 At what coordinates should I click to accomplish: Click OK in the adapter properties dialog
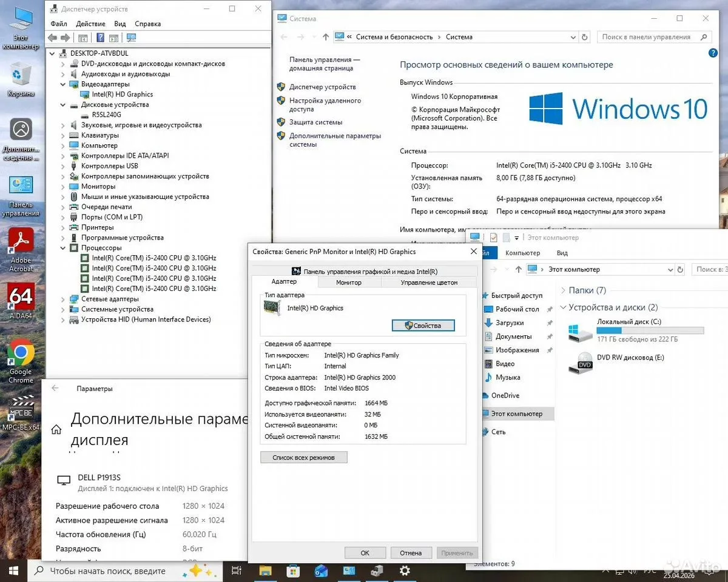pyautogui.click(x=365, y=553)
